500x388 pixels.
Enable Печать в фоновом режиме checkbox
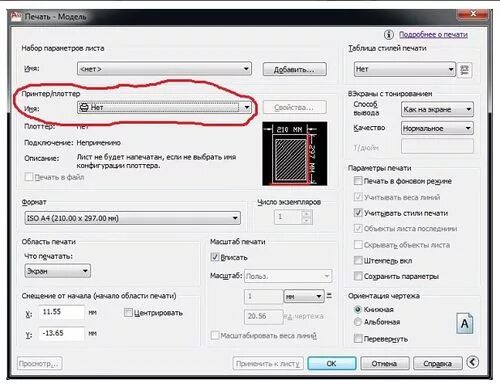point(358,181)
